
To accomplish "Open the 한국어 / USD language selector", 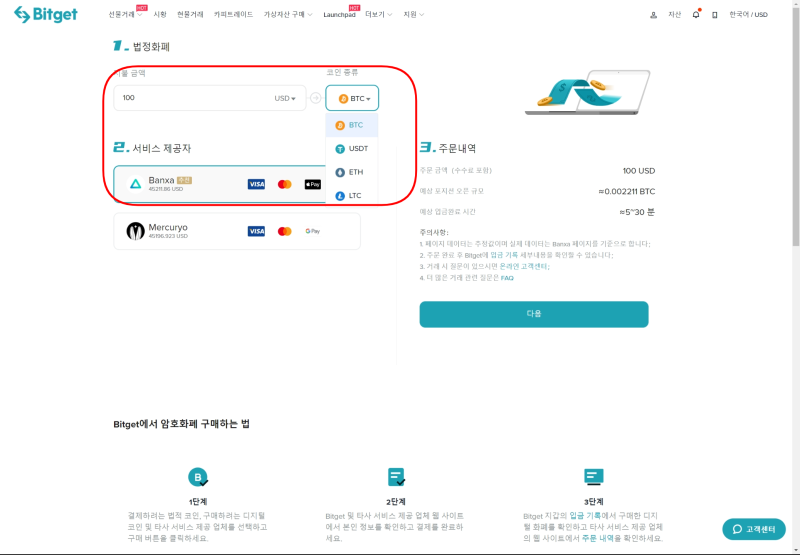I will tap(748, 14).
